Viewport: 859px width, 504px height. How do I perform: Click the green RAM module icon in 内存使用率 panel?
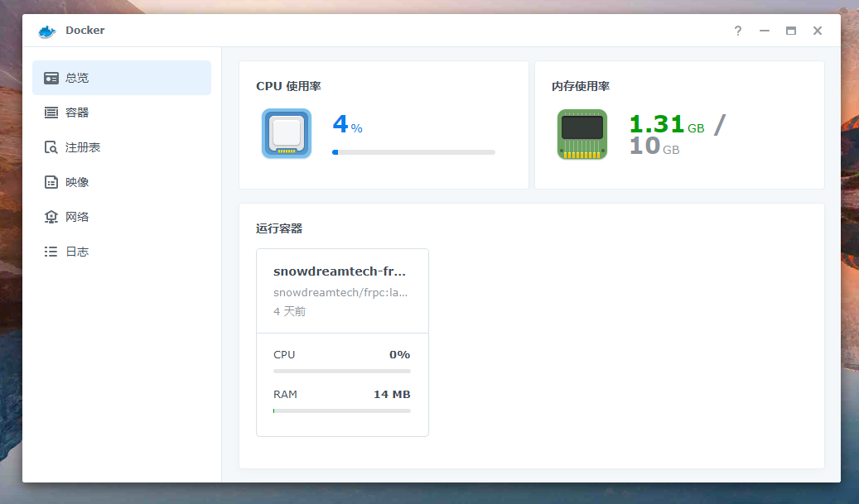(x=582, y=133)
